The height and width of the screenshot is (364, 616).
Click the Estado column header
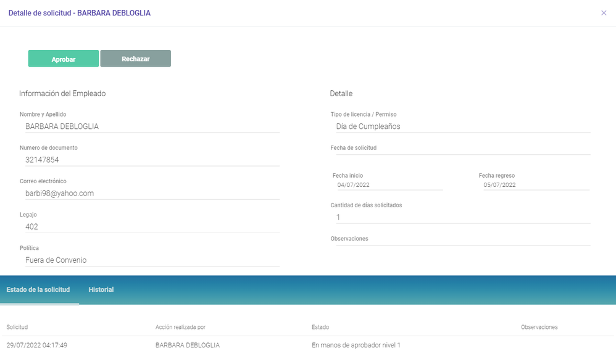tap(320, 327)
